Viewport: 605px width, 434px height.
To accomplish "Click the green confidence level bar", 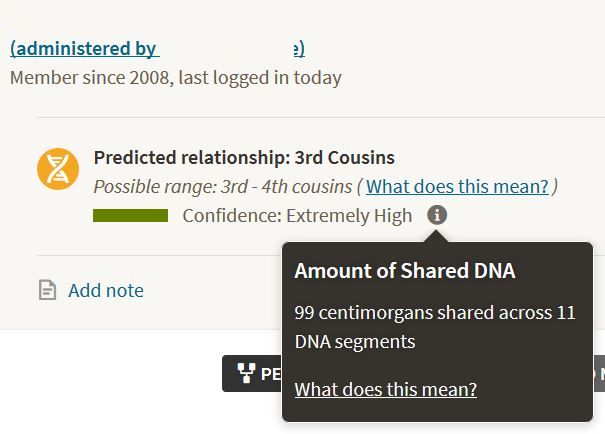I will click(130, 216).
